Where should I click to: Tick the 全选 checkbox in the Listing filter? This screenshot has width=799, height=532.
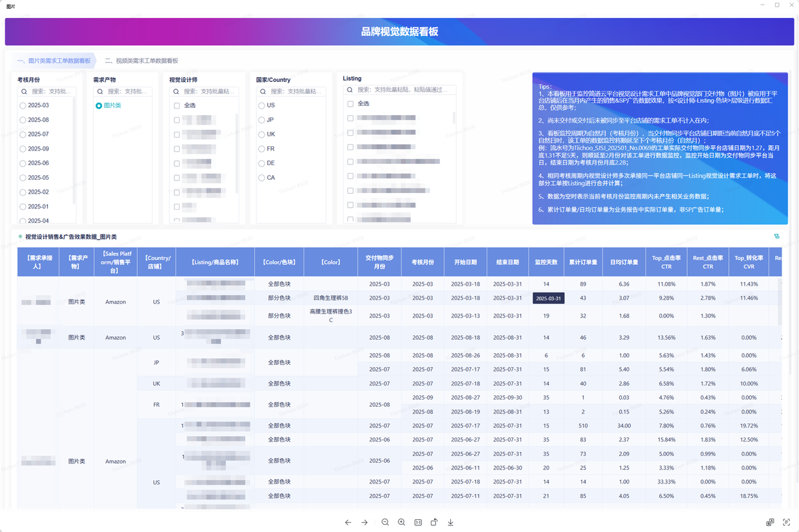click(350, 104)
